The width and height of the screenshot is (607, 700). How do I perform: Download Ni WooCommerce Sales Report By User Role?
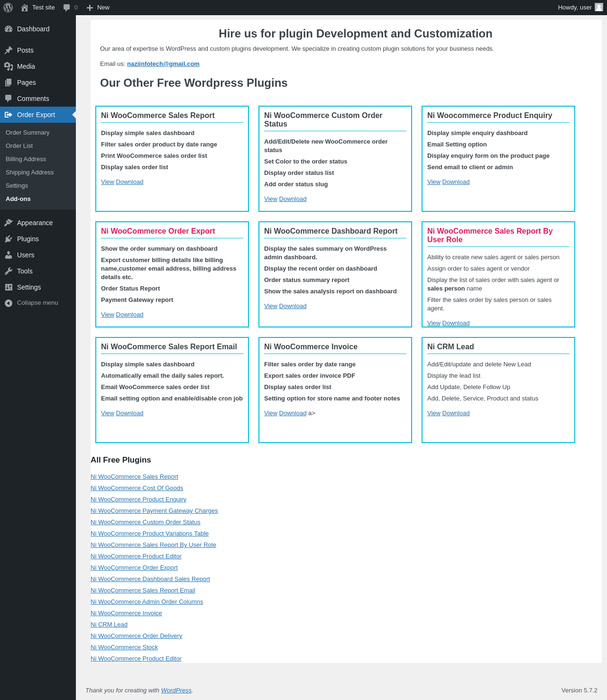coord(456,323)
